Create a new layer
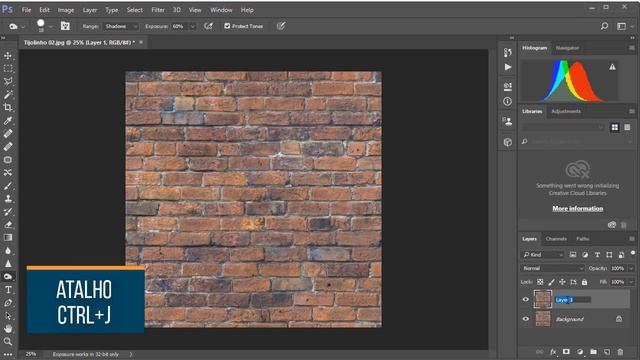The height and width of the screenshot is (360, 640). coord(607,352)
